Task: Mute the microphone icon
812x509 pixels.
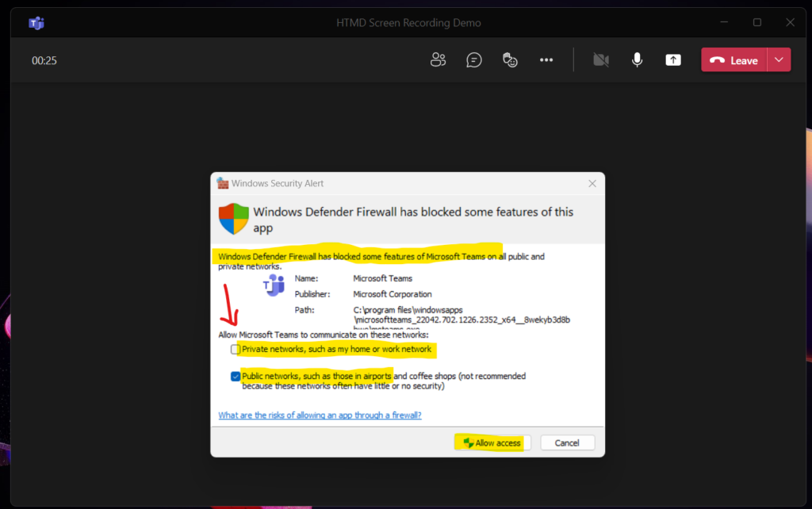Action: pos(637,60)
